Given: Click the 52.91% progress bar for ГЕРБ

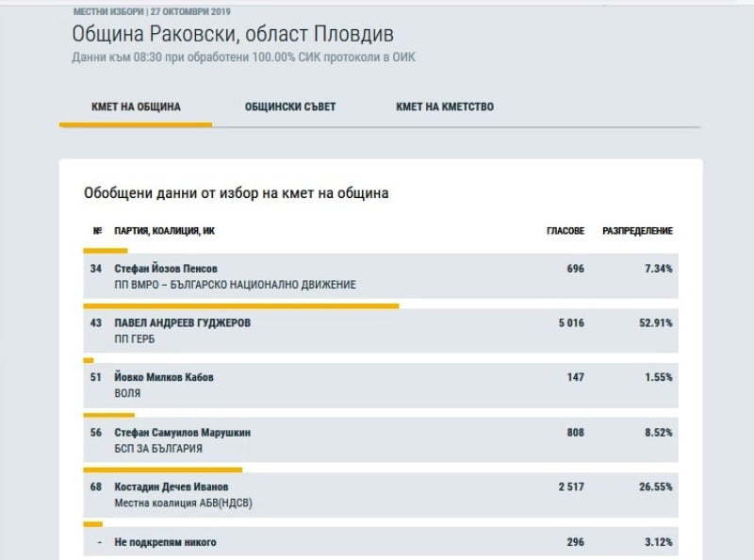Looking at the screenshot, I should [241, 306].
